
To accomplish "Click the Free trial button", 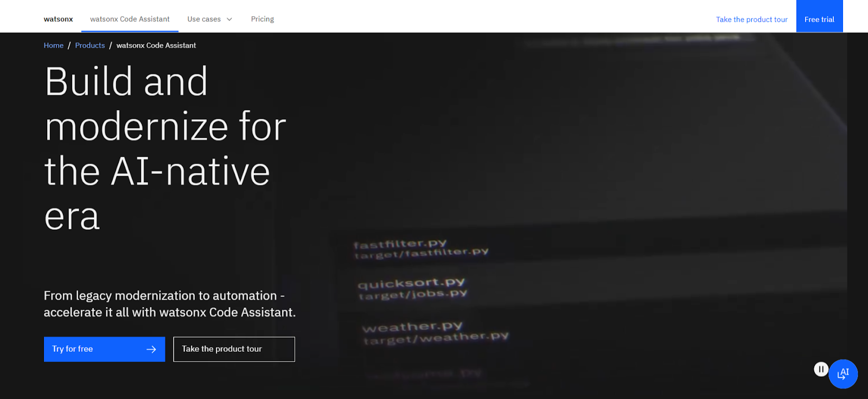I will coord(819,16).
